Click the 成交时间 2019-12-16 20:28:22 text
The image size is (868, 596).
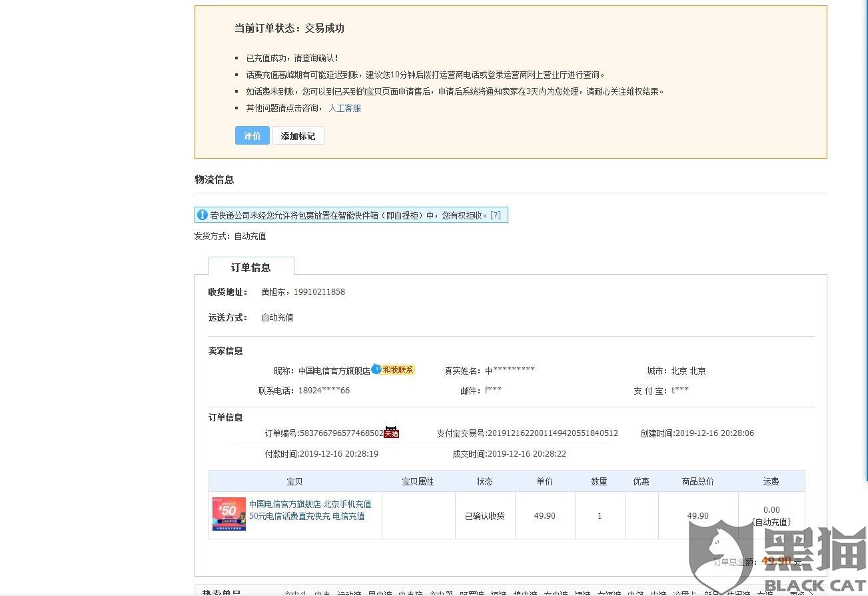510,454
